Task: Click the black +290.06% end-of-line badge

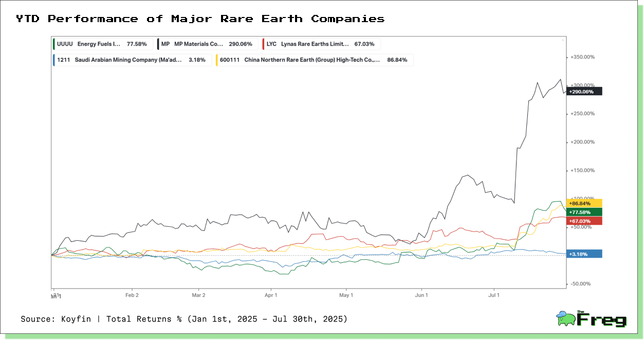Action: [584, 92]
